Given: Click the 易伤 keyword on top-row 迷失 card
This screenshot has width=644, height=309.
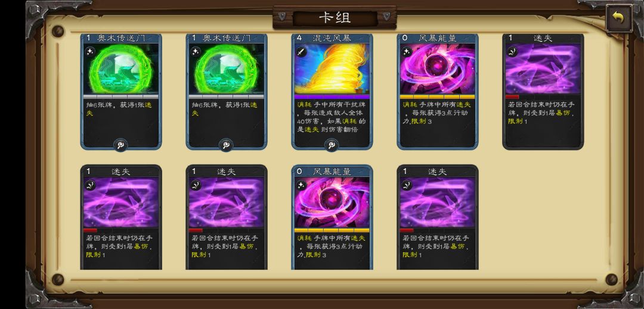Looking at the screenshot, I should pos(563,113).
